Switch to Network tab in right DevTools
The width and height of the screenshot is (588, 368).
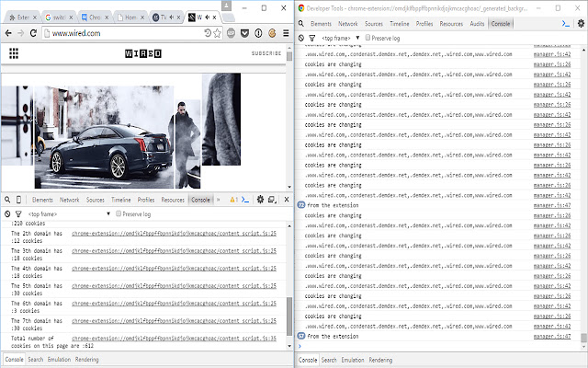(x=347, y=23)
